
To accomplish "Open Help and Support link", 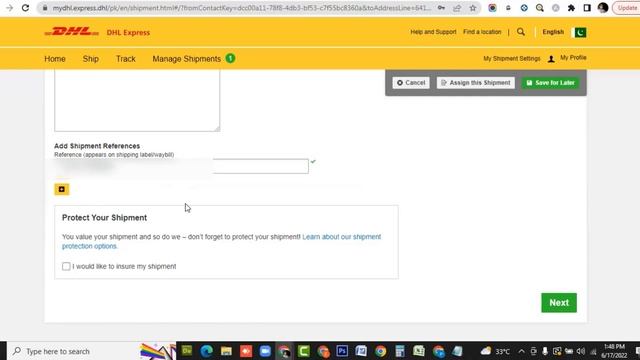I will coord(433,32).
